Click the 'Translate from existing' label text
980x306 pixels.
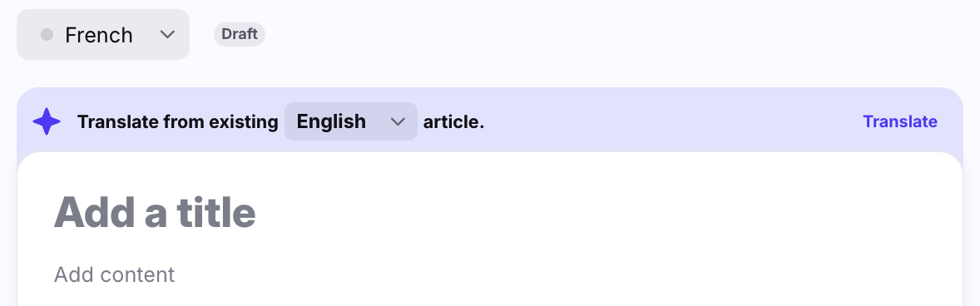[x=177, y=121]
